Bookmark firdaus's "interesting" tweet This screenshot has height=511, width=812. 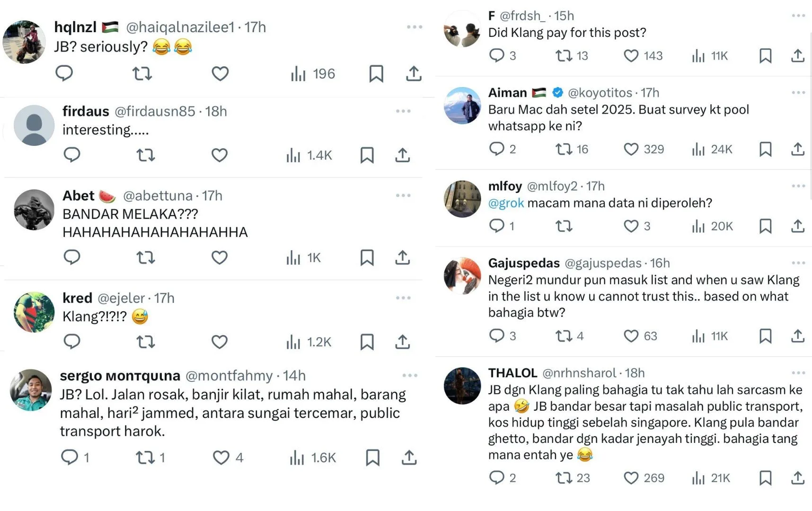pos(367,155)
